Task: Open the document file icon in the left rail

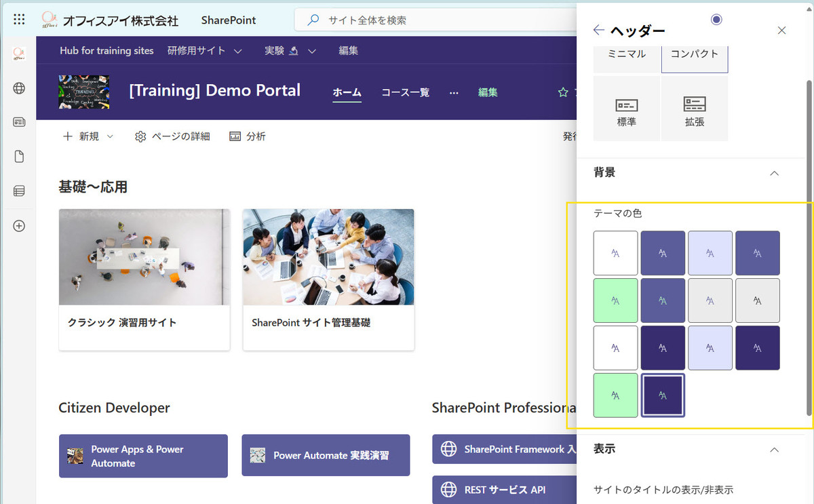Action: tap(19, 157)
